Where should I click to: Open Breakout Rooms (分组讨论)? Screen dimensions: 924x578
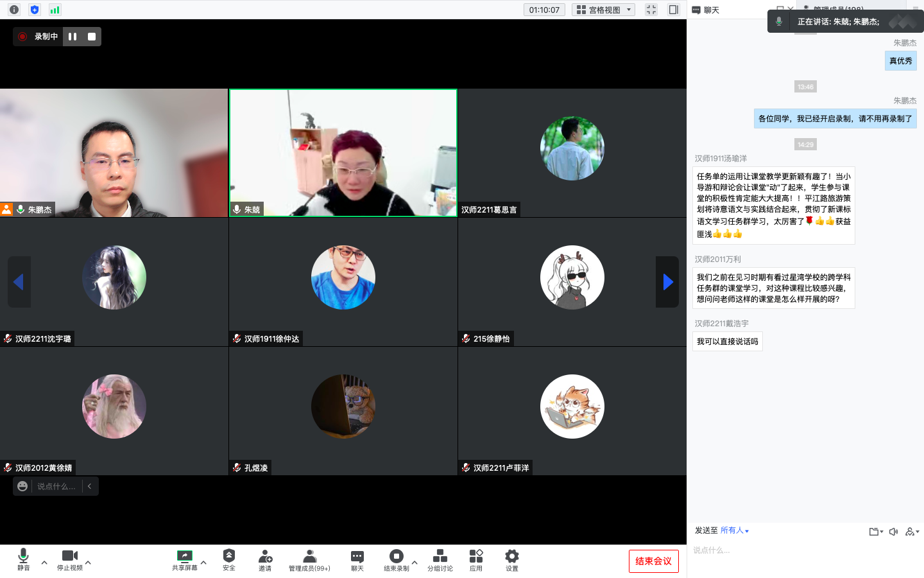point(440,559)
